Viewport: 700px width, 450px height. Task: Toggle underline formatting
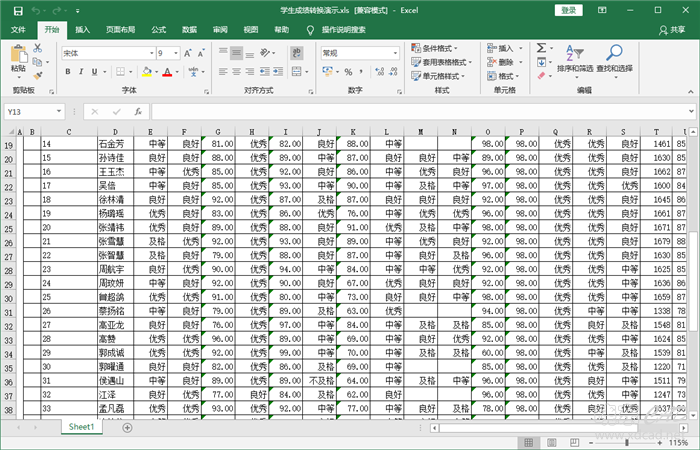click(x=94, y=71)
